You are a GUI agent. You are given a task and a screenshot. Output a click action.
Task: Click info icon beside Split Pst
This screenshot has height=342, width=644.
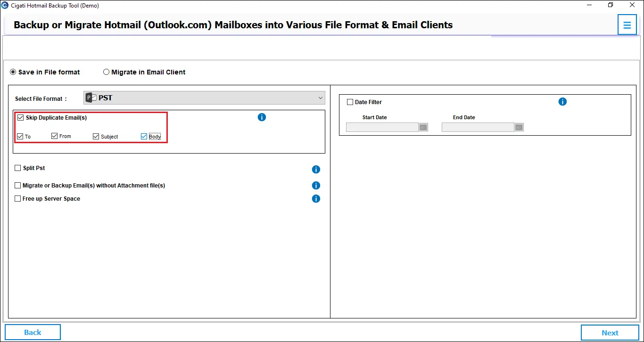[x=316, y=170]
